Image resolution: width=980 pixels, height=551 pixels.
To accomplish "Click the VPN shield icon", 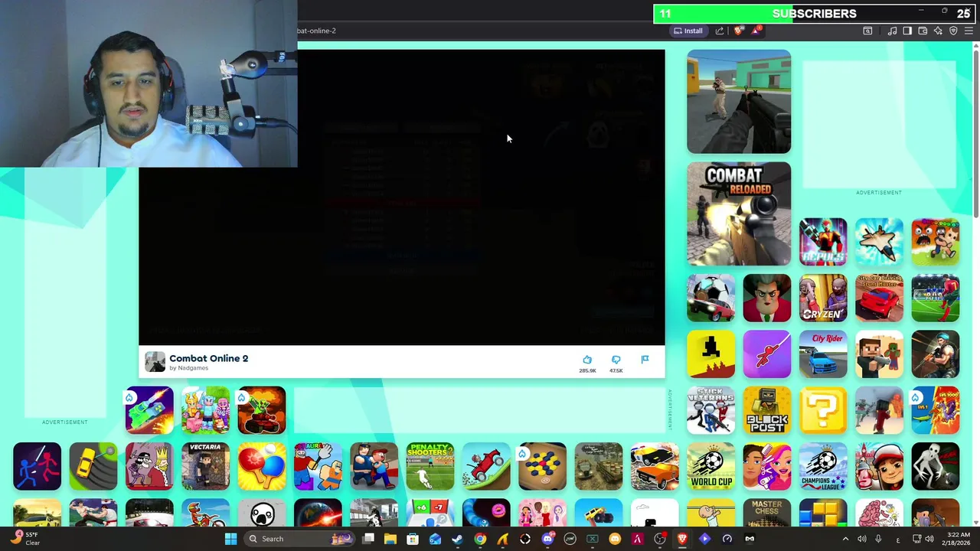I will [x=953, y=31].
